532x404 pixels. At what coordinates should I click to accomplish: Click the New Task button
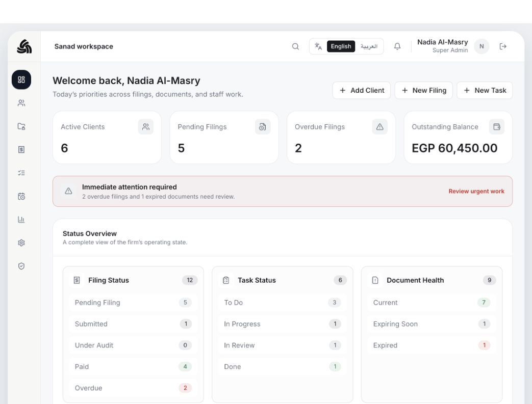tap(485, 91)
